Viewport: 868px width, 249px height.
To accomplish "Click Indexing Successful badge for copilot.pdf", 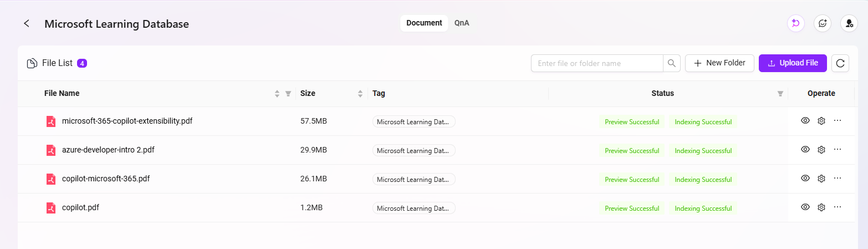I will 703,209.
